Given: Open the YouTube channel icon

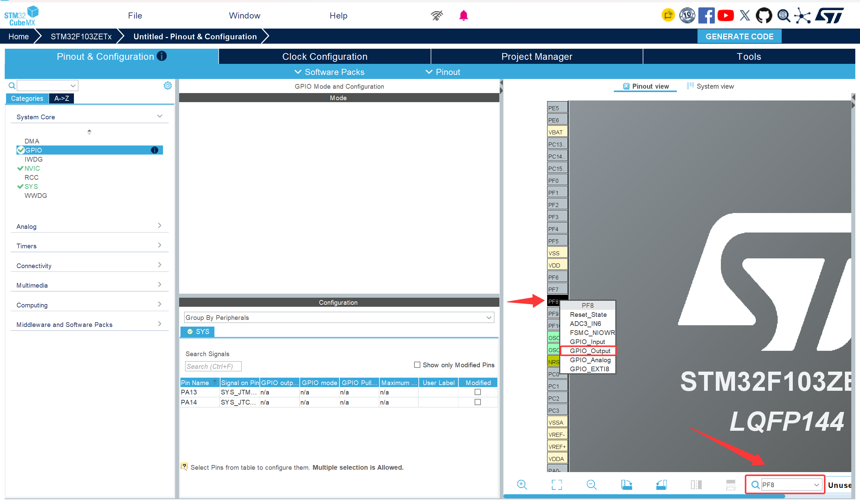Looking at the screenshot, I should (x=725, y=15).
